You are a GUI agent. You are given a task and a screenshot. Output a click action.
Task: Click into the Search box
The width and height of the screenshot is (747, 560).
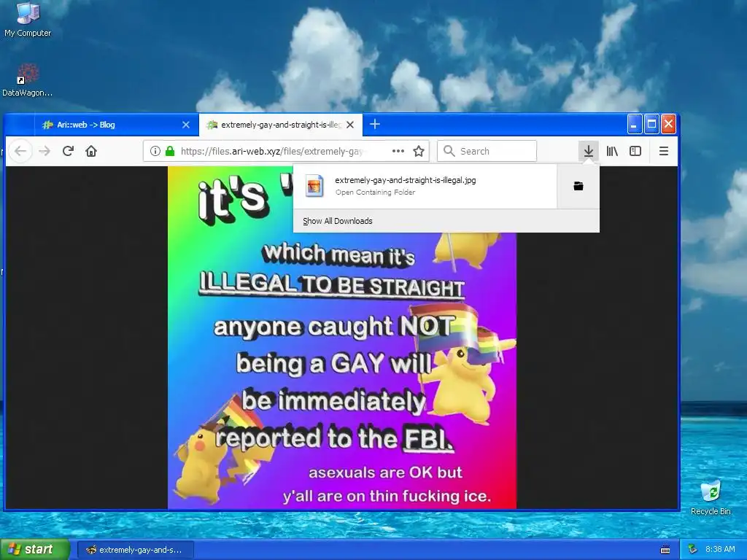click(x=487, y=152)
